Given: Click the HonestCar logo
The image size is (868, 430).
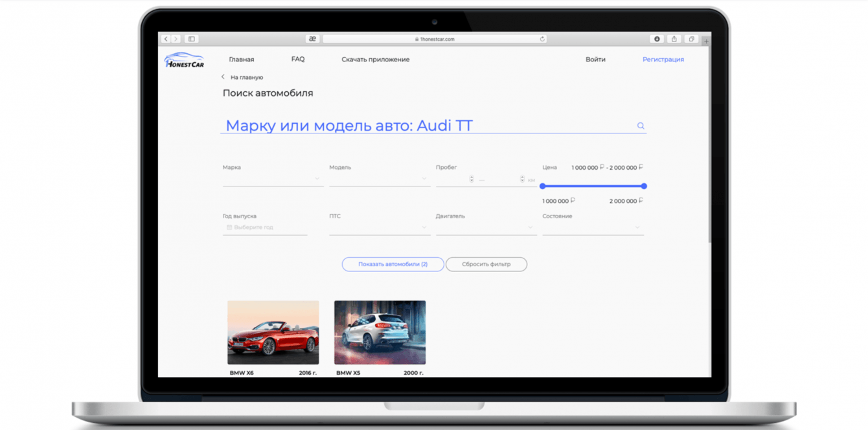Looking at the screenshot, I should 185,60.
